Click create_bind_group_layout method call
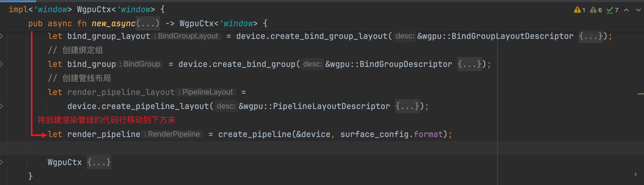 [329, 36]
